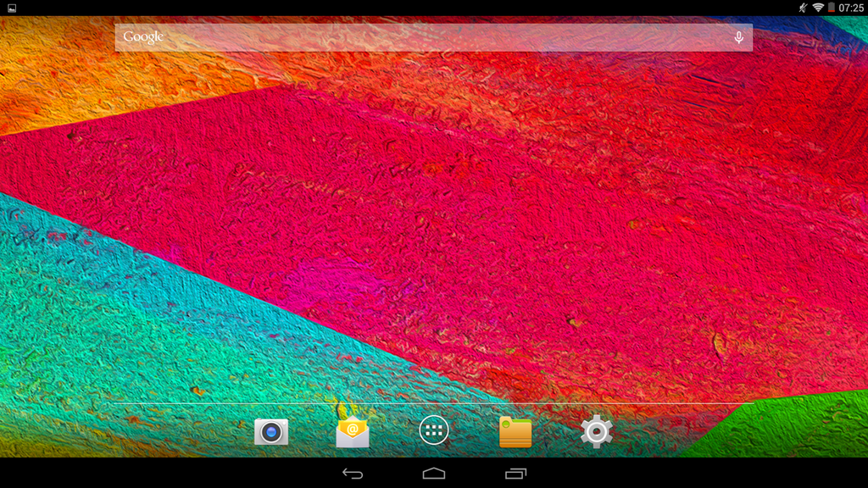This screenshot has height=488, width=868.
Task: Tap the Wi-Fi signal status icon
Action: click(818, 8)
